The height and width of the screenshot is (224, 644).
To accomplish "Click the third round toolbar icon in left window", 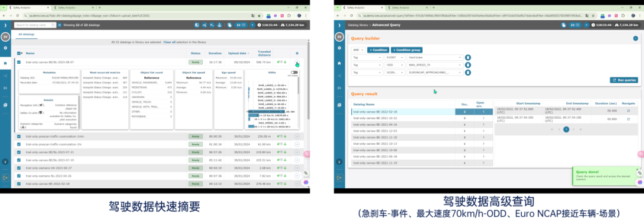I will pos(212,25).
